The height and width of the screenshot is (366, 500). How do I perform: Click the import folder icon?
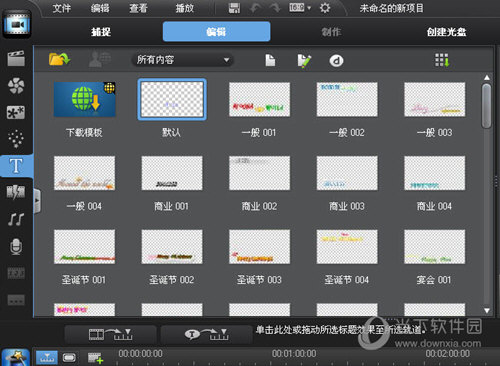point(59,59)
